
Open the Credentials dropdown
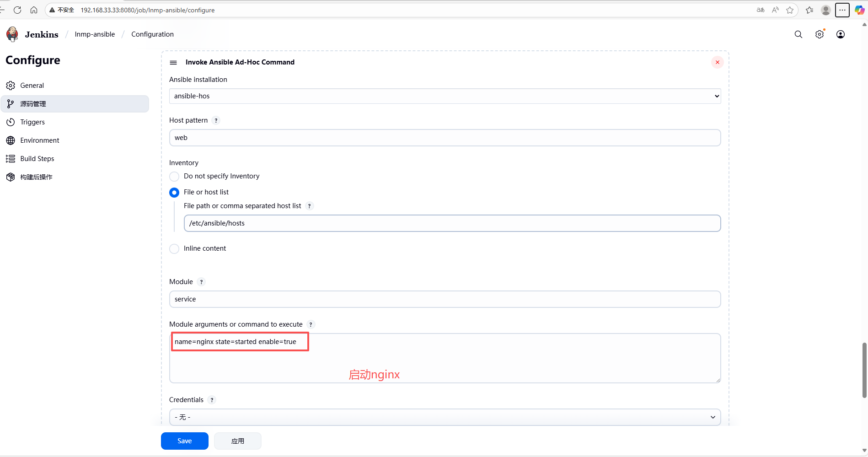(445, 417)
